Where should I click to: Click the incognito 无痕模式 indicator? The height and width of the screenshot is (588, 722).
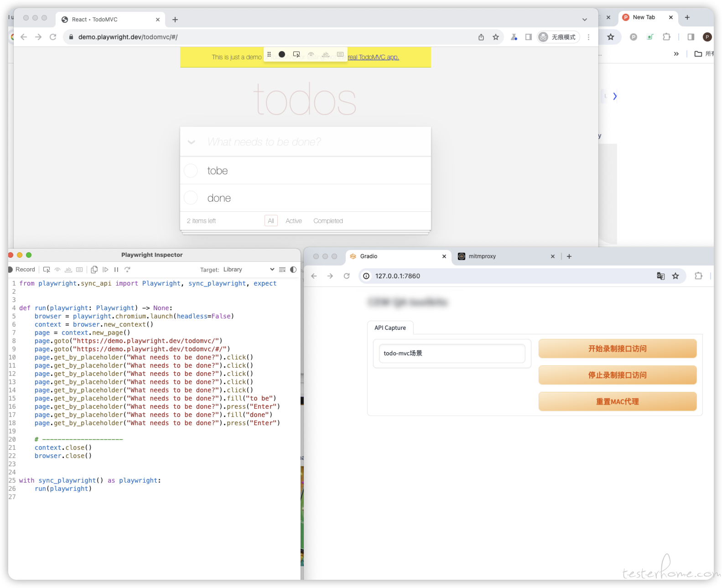559,37
